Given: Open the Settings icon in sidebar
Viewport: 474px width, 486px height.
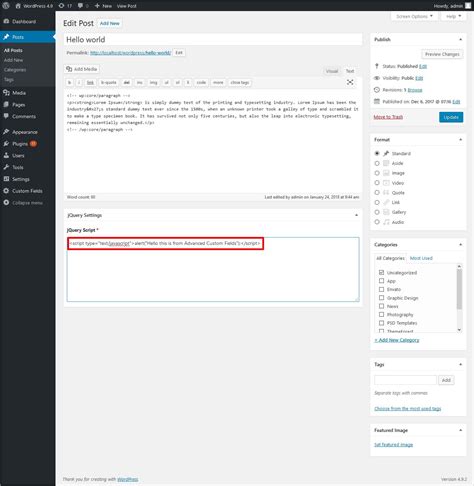Looking at the screenshot, I should [6, 179].
